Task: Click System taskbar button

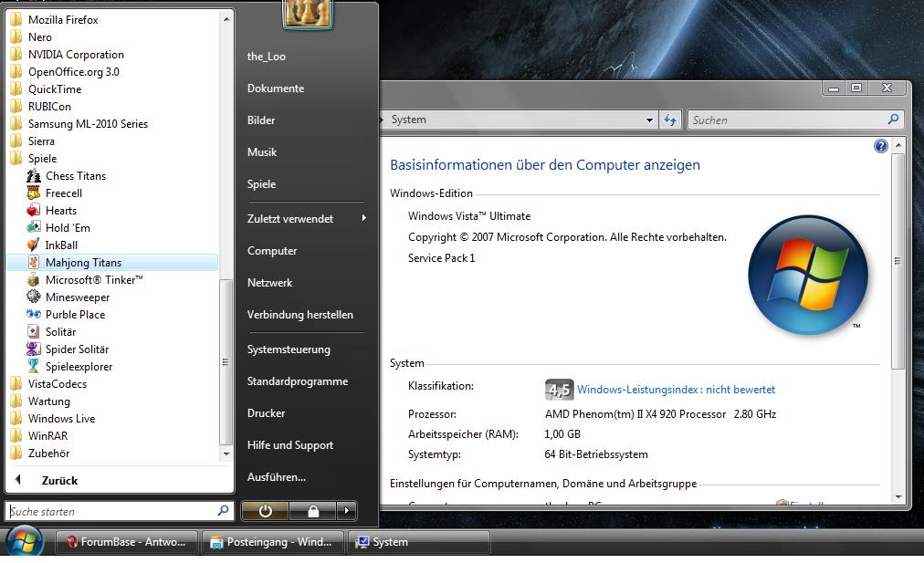Action: click(x=419, y=542)
